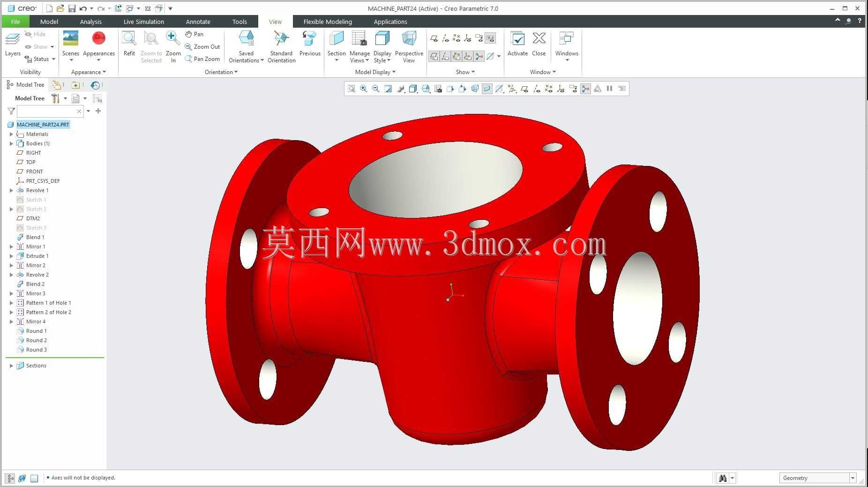Expand the Sections node

[12, 366]
